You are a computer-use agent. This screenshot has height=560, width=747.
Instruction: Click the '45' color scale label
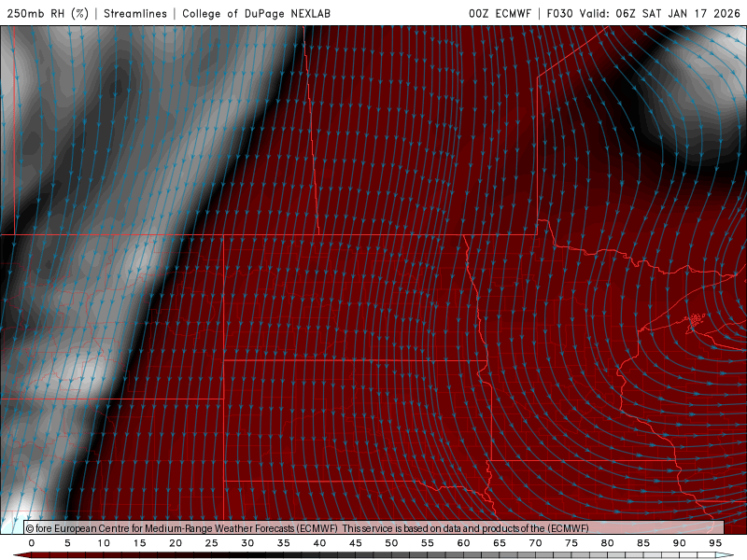tap(356, 543)
